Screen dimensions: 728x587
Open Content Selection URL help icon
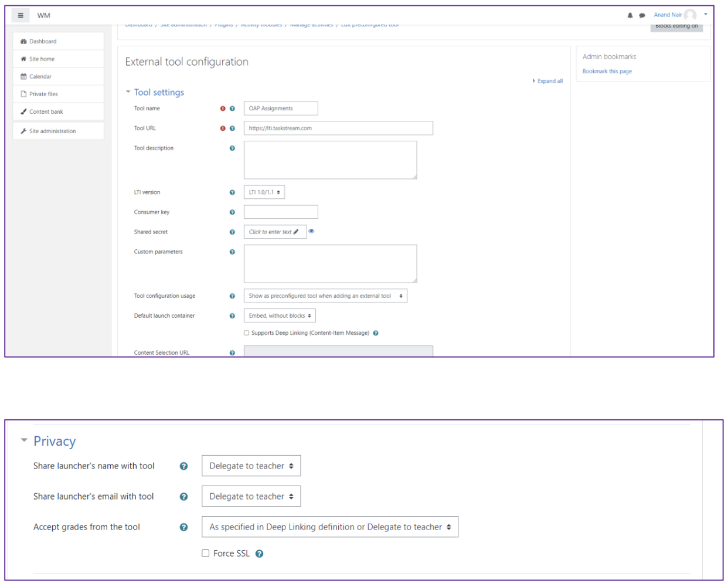click(x=232, y=353)
